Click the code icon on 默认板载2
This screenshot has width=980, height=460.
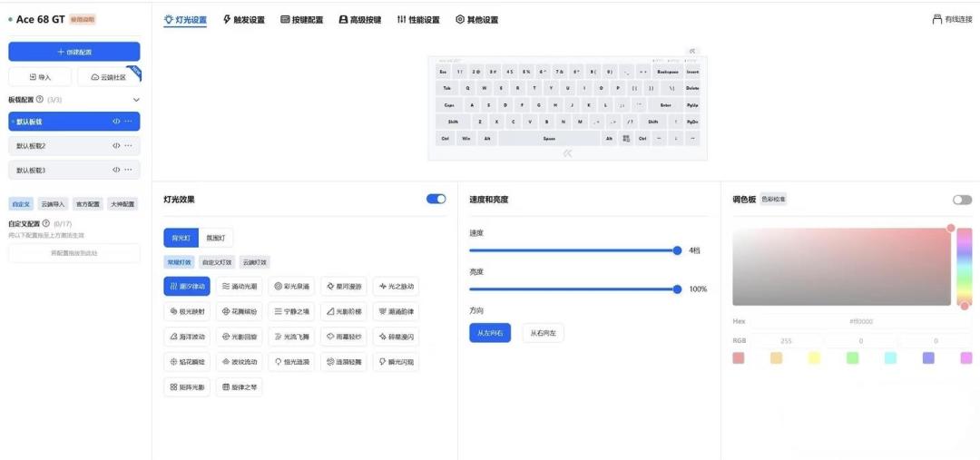pos(116,146)
